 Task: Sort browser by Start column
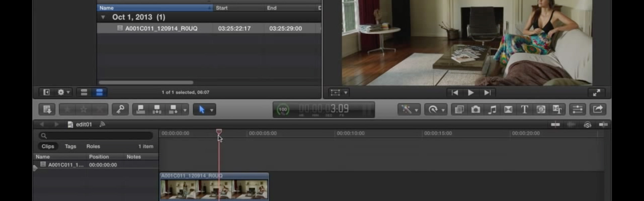coord(238,8)
